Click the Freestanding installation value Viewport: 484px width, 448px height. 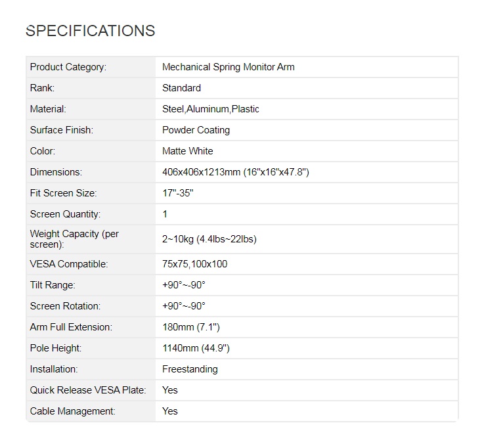point(190,369)
